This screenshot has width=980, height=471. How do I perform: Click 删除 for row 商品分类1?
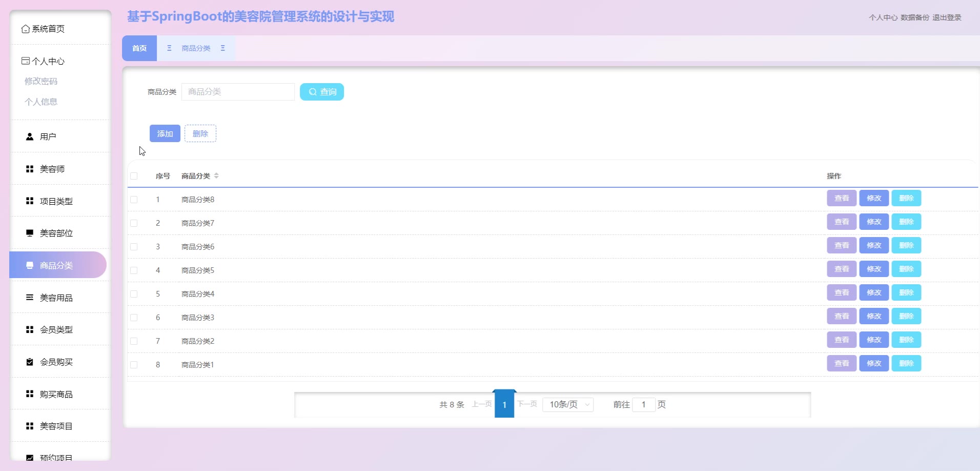point(906,363)
